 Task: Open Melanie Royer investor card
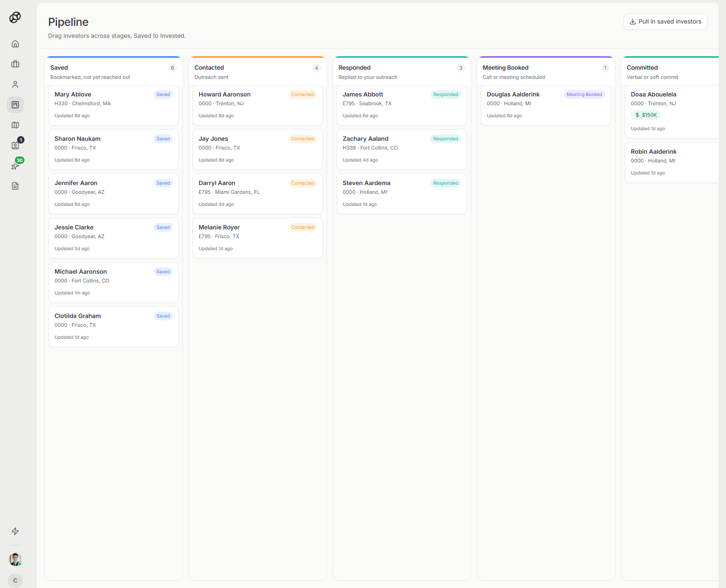pos(258,238)
